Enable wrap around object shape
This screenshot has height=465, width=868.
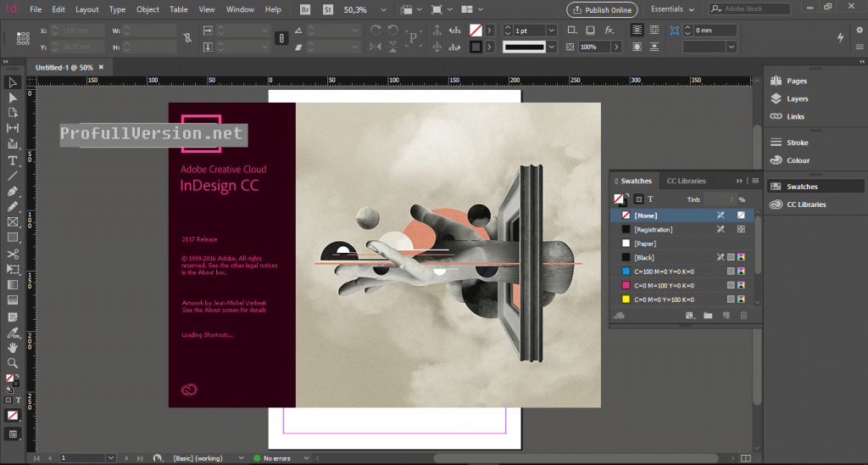tap(637, 48)
